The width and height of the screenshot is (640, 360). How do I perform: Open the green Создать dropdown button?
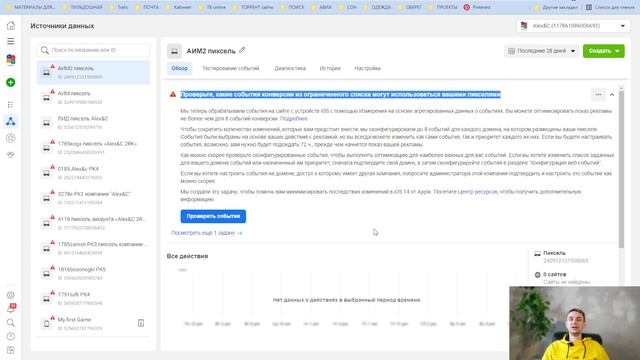pos(604,51)
